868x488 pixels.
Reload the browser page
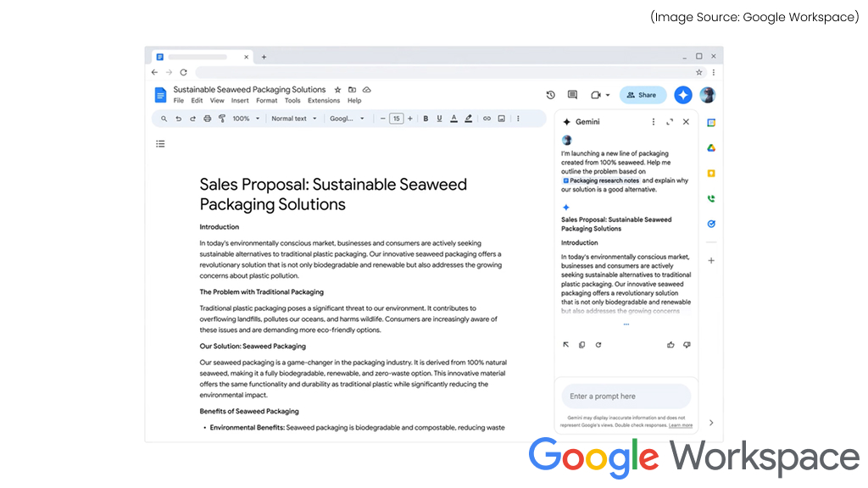(x=184, y=73)
